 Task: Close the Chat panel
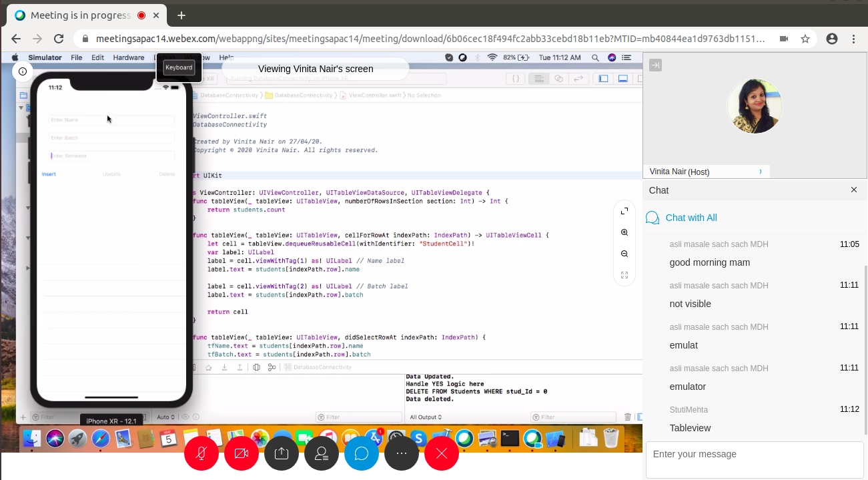(x=854, y=190)
